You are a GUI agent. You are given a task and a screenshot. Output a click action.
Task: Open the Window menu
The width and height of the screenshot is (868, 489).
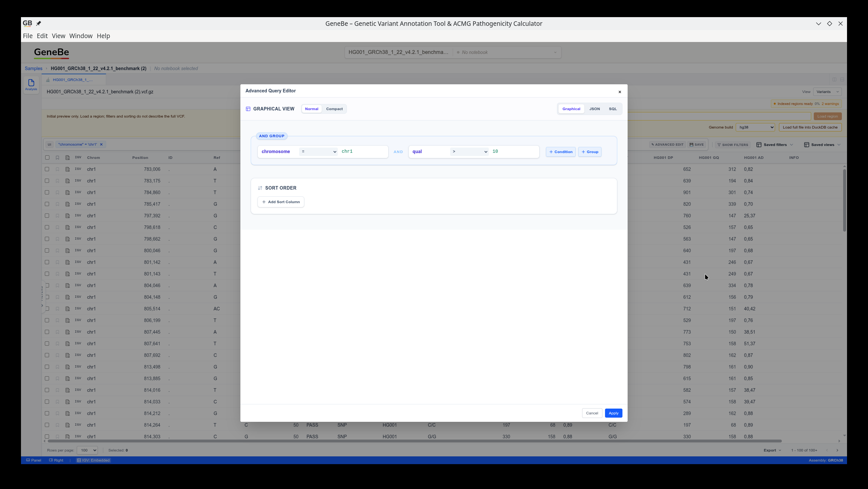coord(81,36)
